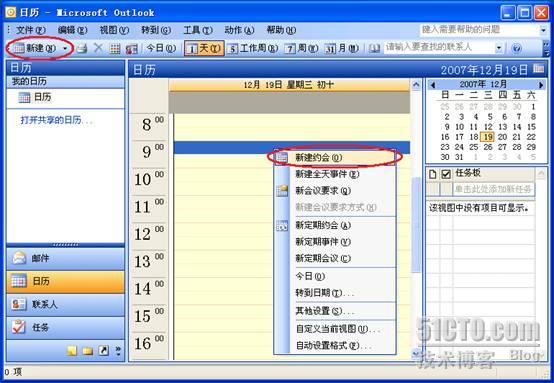The height and width of the screenshot is (383, 554).
Task: Click the field 单击此处添加新任务
Action: 494,189
